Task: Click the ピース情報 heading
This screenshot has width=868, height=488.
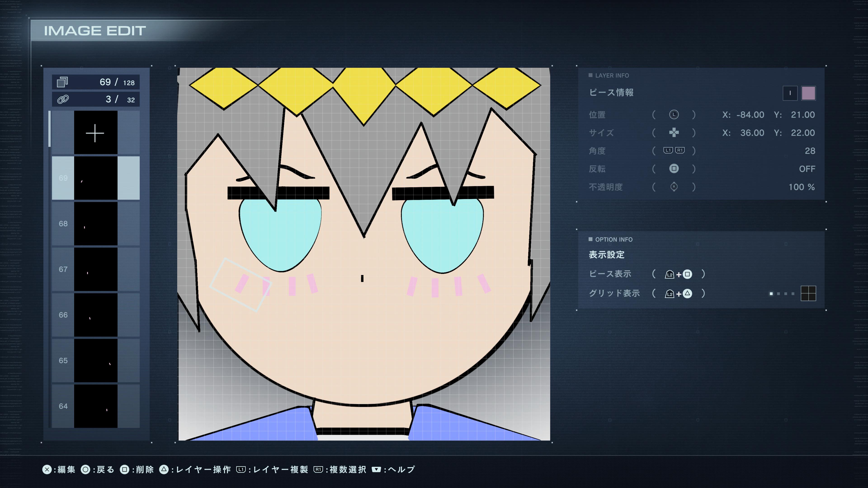Action: 611,93
